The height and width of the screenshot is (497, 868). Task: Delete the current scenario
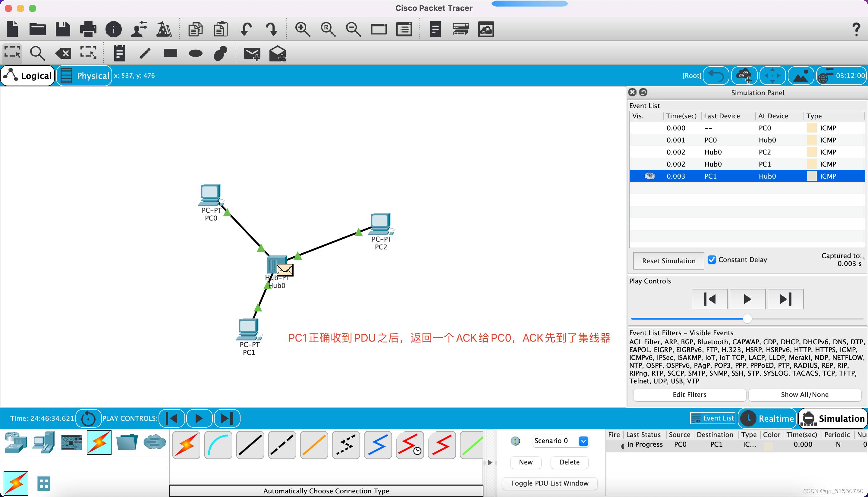coord(569,462)
